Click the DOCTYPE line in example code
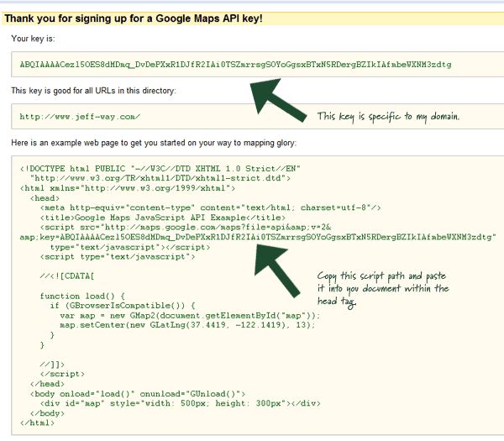 point(160,169)
